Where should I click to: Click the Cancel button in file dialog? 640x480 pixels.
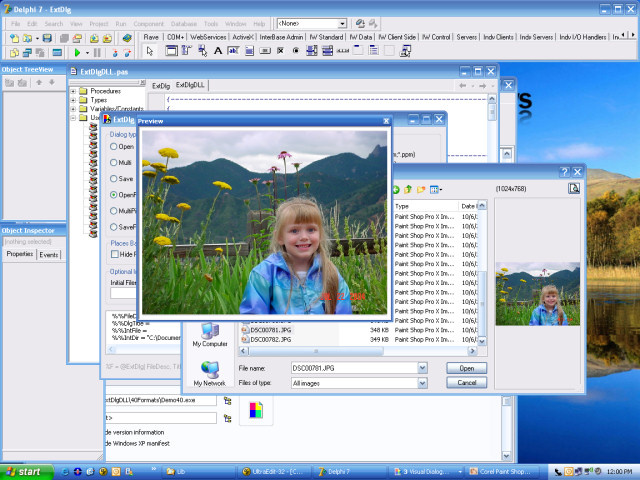coord(467,383)
